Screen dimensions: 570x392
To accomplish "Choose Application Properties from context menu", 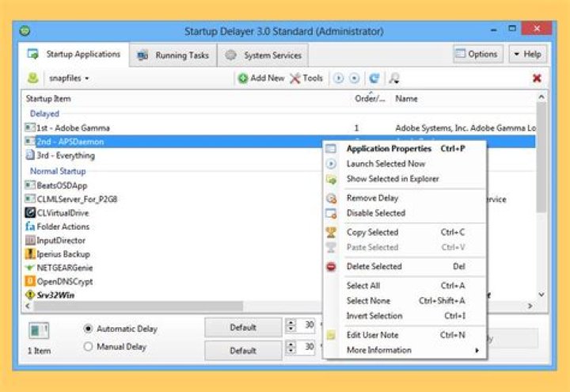I will [405, 148].
